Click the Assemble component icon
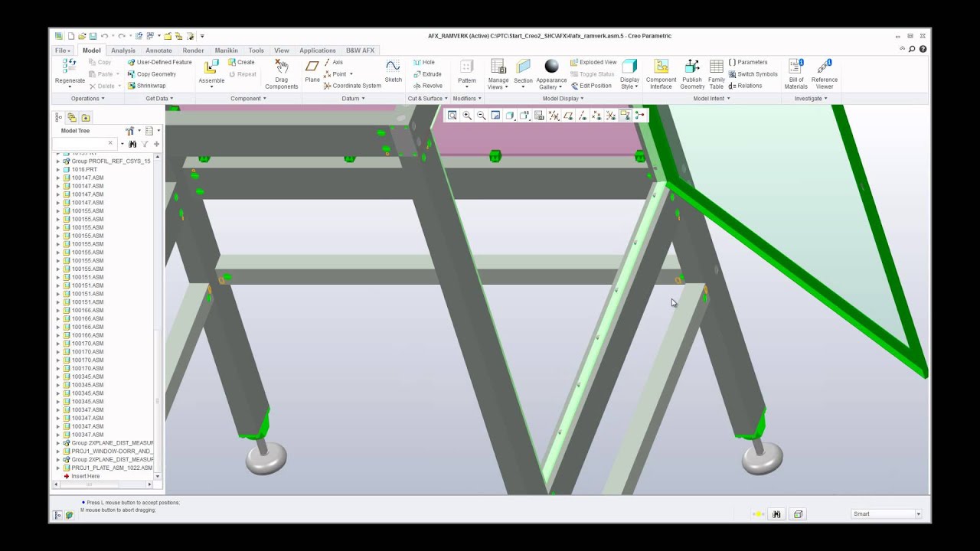This screenshot has width=980, height=551. point(211,67)
